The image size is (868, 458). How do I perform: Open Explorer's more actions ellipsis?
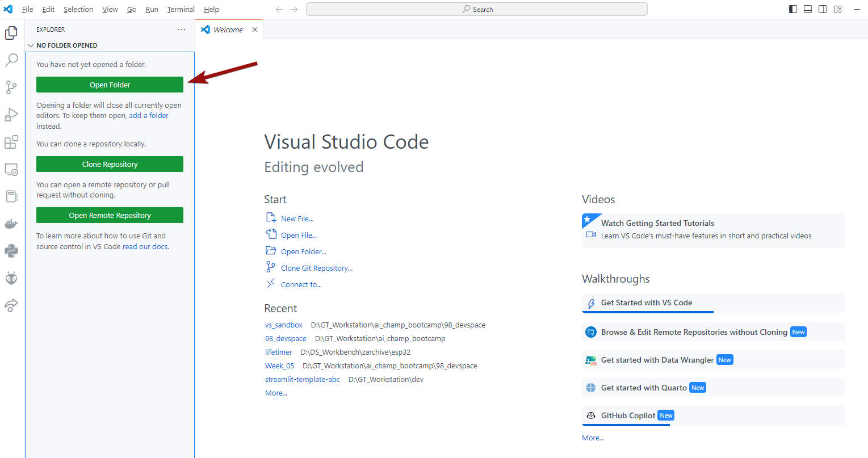[x=182, y=30]
